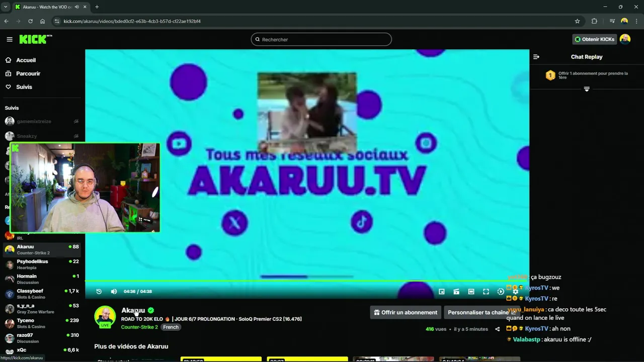The width and height of the screenshot is (644, 362).
Task: Open the hamburger sidebar menu
Action: point(10,39)
